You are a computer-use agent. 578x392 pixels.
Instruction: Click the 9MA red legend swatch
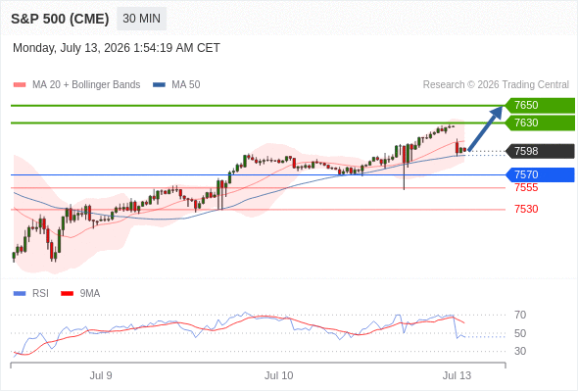(x=67, y=294)
